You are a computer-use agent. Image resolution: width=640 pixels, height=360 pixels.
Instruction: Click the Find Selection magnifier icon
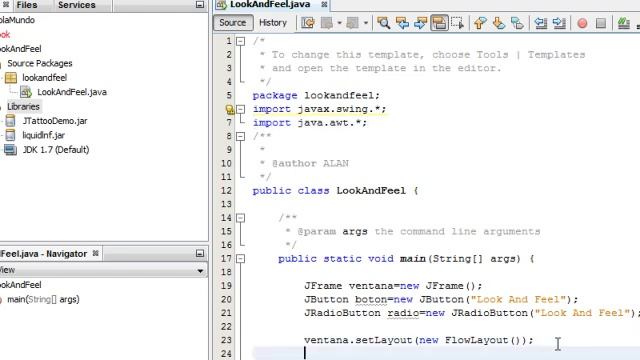383,23
